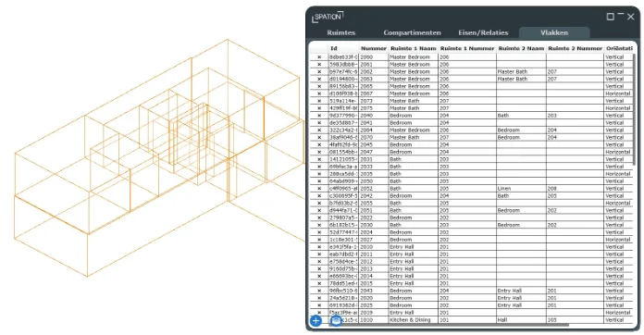Maximize the Spation panel window

pyautogui.click(x=611, y=17)
